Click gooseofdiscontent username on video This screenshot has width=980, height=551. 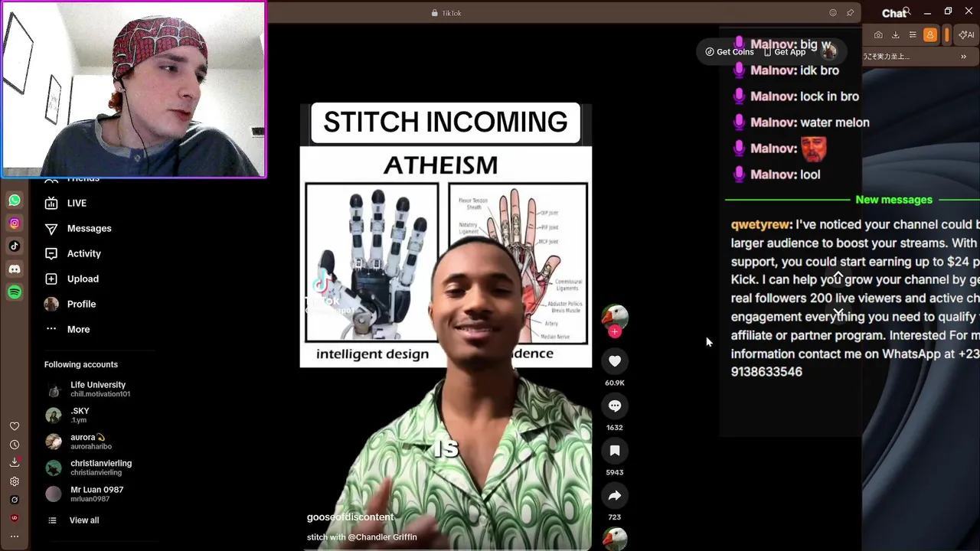click(x=350, y=517)
